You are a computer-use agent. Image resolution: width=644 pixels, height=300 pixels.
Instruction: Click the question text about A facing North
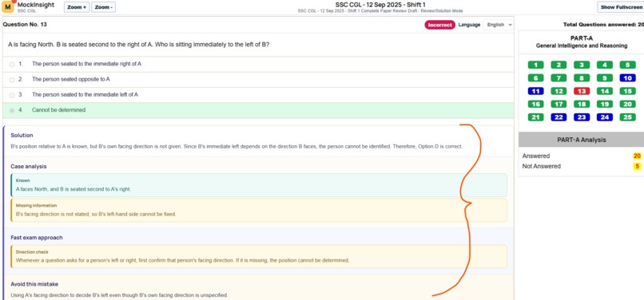coord(139,45)
